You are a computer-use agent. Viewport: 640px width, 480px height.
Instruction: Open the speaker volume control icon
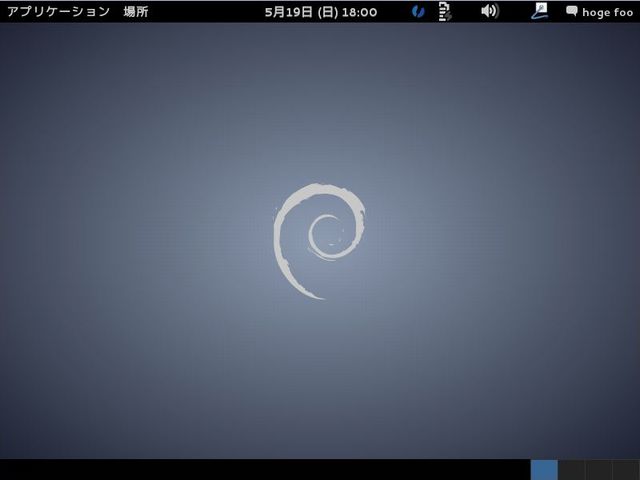(490, 11)
